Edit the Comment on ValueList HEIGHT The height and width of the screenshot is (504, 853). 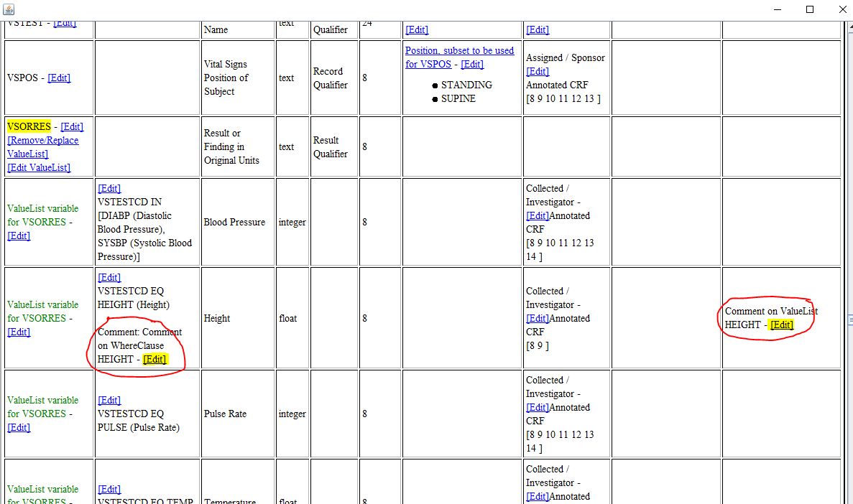(783, 325)
